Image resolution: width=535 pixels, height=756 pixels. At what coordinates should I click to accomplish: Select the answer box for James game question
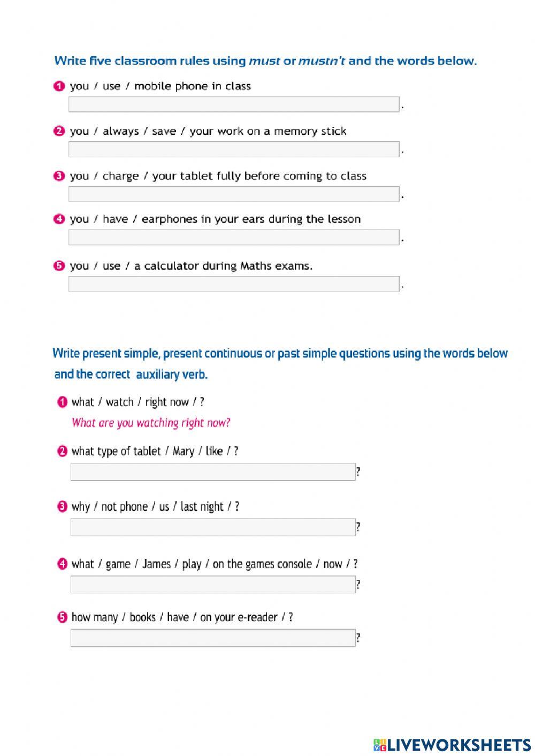tap(213, 584)
